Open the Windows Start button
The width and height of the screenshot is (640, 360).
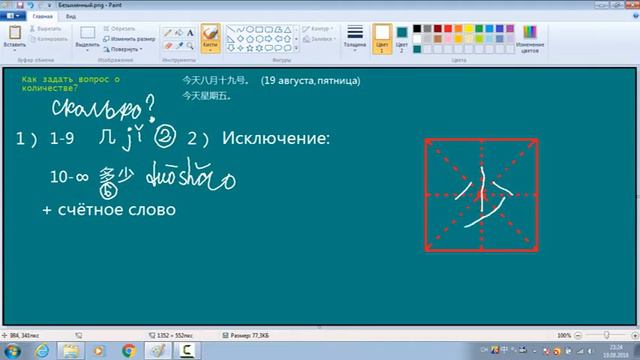(12, 351)
